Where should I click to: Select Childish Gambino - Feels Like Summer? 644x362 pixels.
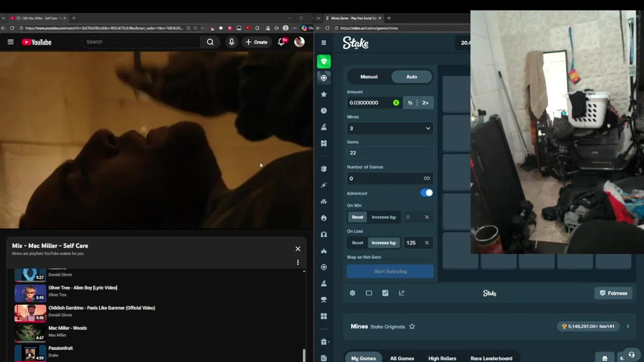[x=102, y=308]
